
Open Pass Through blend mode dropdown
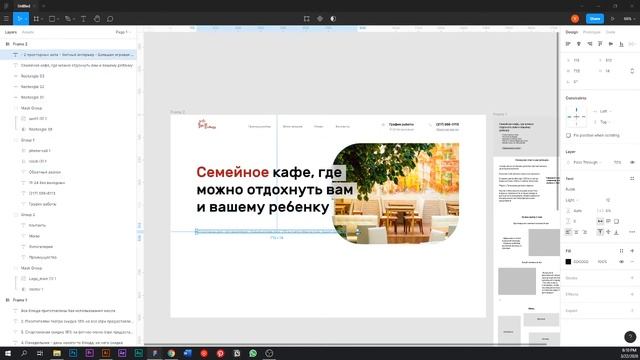click(x=587, y=162)
